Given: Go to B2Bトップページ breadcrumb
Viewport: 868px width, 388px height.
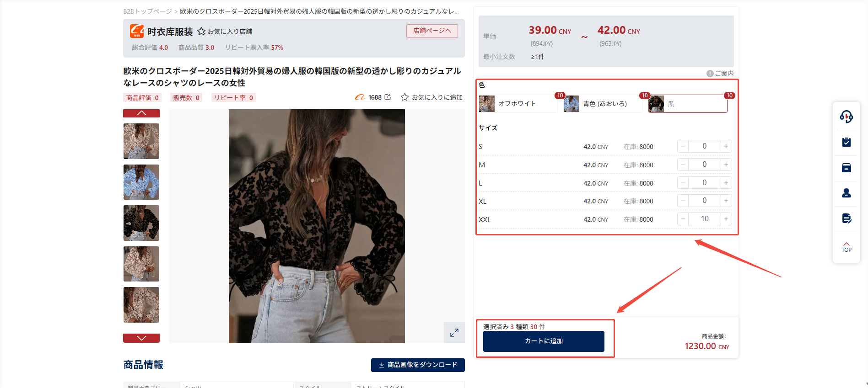Looking at the screenshot, I should [x=147, y=11].
